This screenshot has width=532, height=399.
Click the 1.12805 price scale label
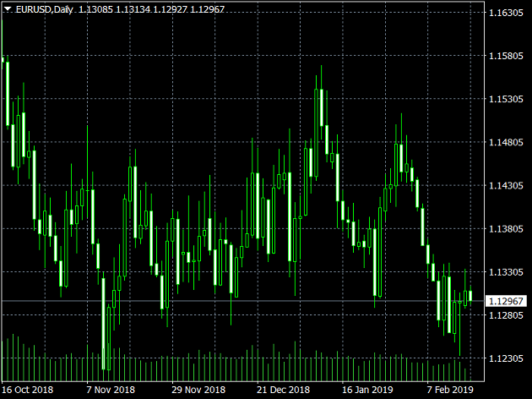(506, 315)
